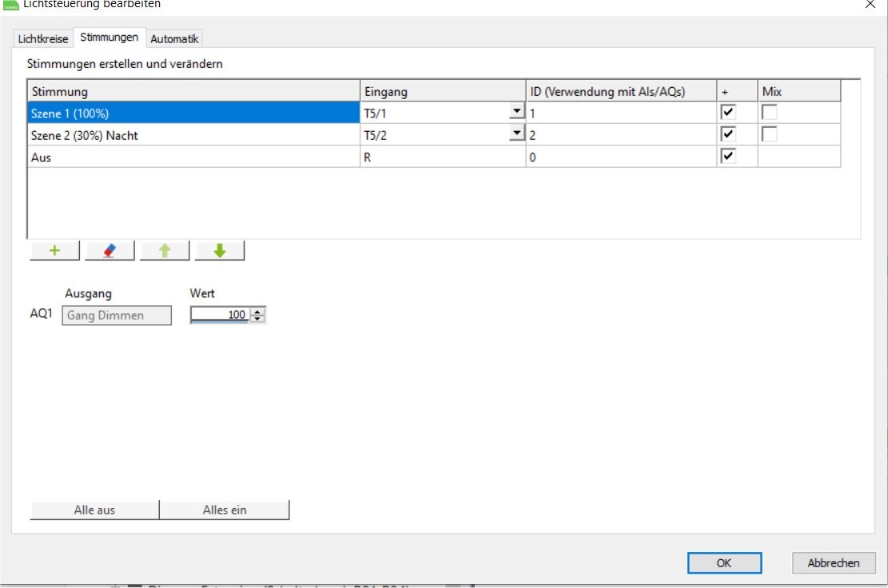Select the Szene 1 (100%) row
The height and width of the screenshot is (588, 888).
point(193,113)
